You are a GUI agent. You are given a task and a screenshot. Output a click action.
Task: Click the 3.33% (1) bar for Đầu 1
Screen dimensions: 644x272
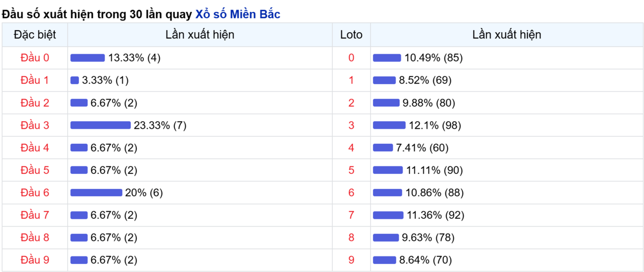click(x=75, y=80)
